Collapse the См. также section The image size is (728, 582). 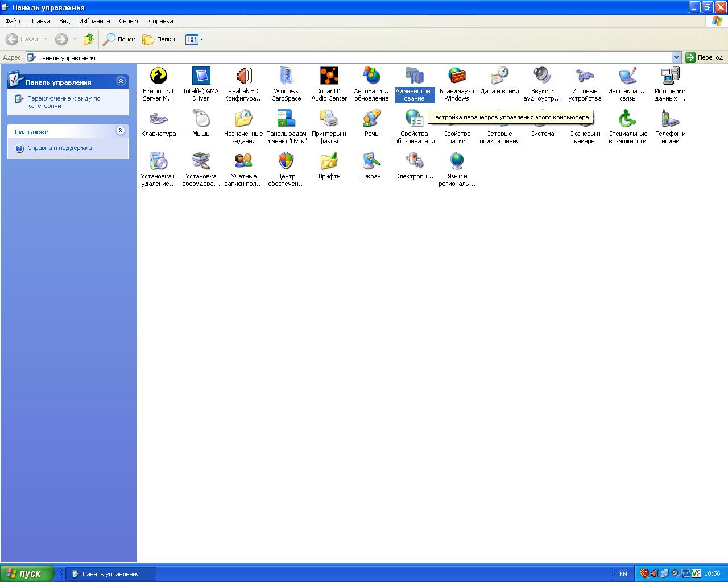coord(121,131)
